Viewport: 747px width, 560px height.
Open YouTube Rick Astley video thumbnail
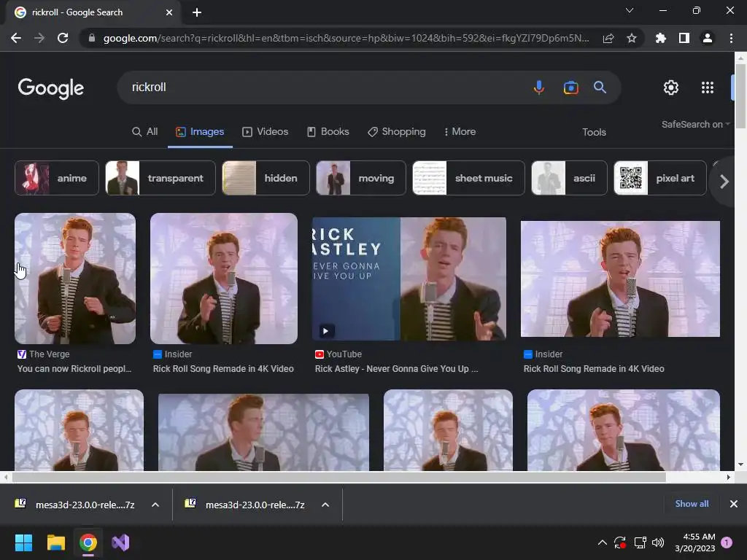[409, 279]
